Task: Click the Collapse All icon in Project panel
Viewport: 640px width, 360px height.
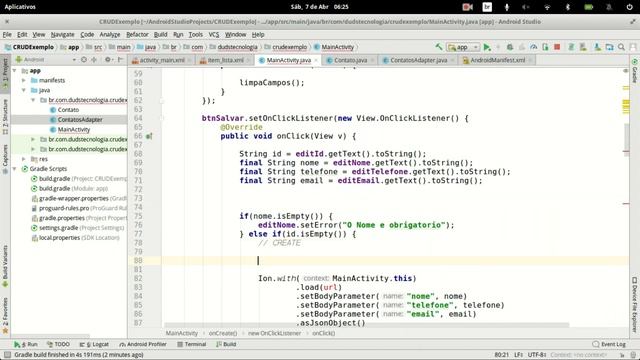Action: tap(94, 60)
